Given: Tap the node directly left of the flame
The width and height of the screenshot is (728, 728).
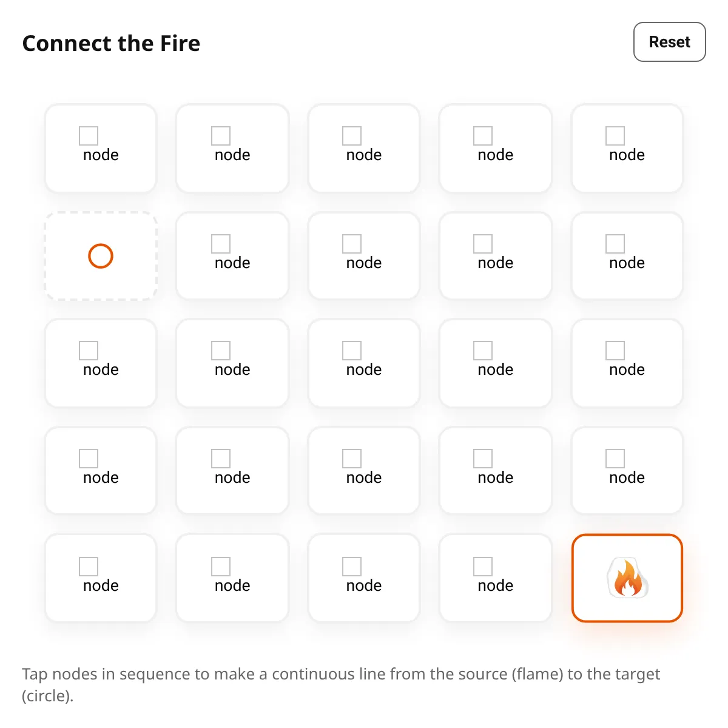Looking at the screenshot, I should tap(496, 578).
